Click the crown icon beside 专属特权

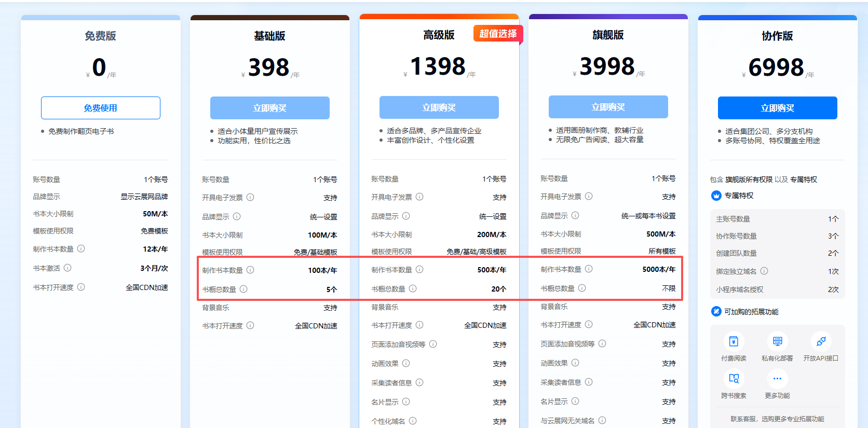click(x=716, y=196)
